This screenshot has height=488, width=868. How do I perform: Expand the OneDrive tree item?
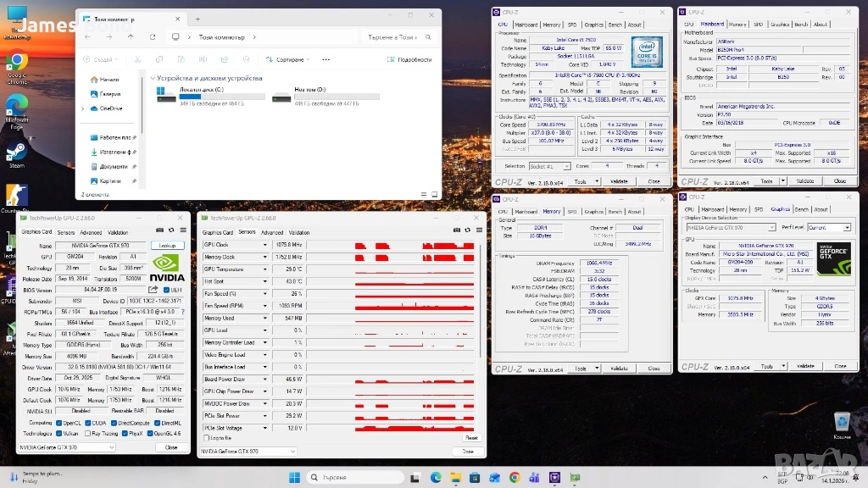point(82,108)
